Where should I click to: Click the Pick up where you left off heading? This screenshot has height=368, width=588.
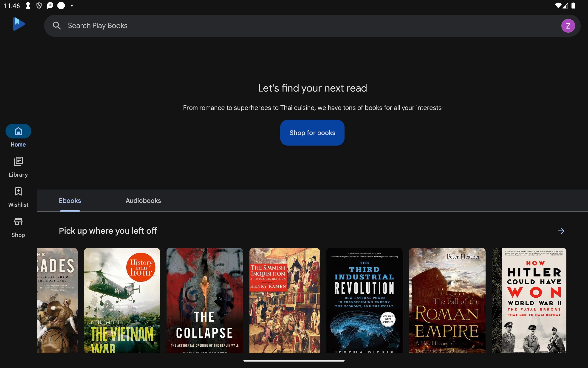pos(108,231)
